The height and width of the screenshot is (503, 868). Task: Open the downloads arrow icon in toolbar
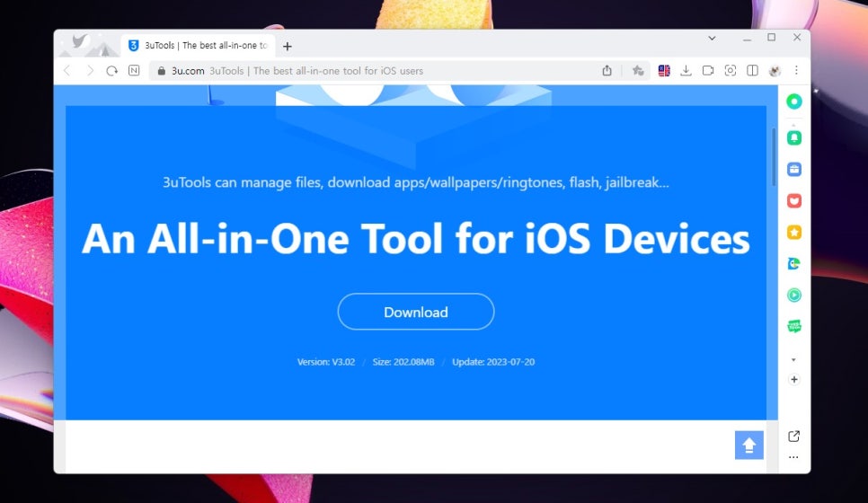686,70
